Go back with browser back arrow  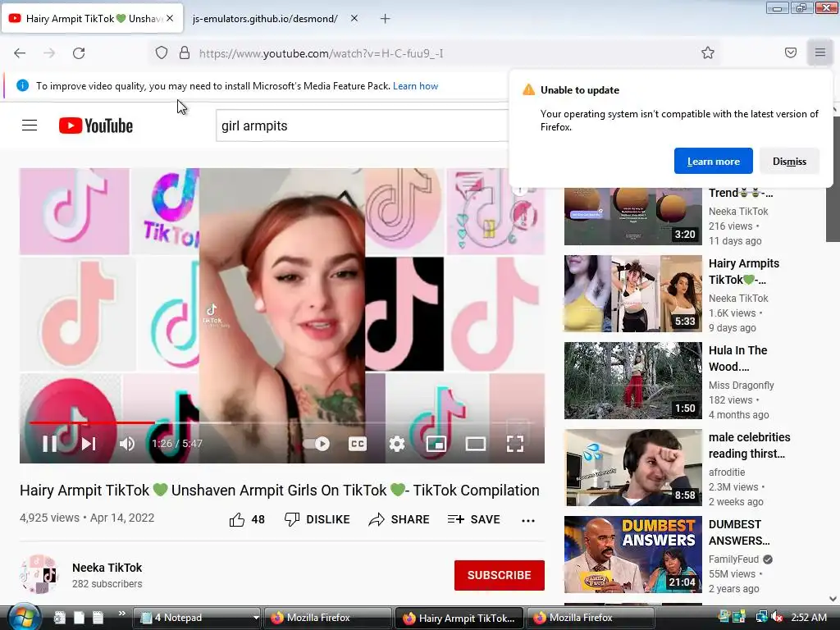pos(20,53)
